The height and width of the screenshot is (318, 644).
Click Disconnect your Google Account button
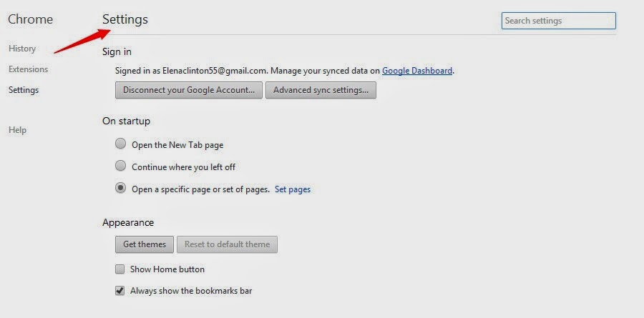point(189,90)
